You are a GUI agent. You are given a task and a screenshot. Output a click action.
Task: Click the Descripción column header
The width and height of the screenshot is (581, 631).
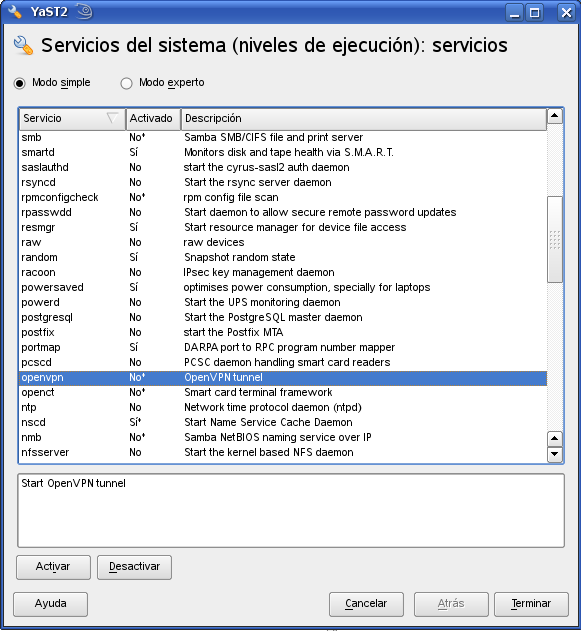click(x=364, y=118)
